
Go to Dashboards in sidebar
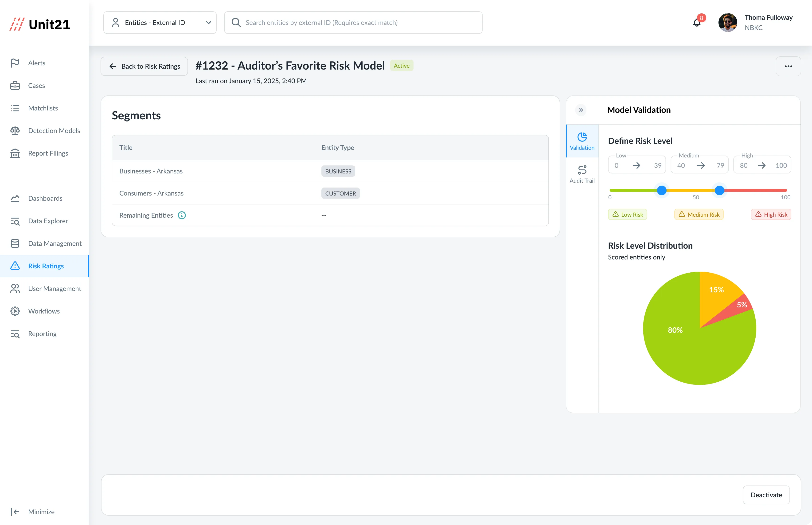45,198
